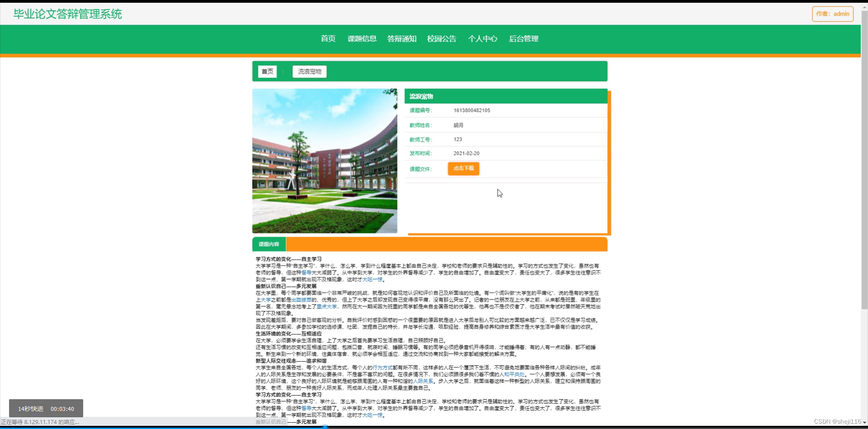Click the 重点大学 link in the text
The height and width of the screenshot is (429, 868).
[326, 306]
